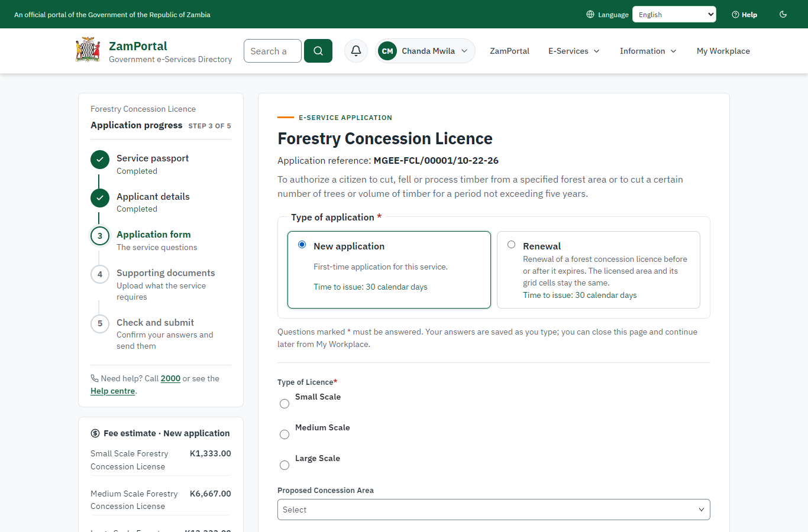This screenshot has height=532, width=808.
Task: Click the step 3 circle indicator
Action: point(100,236)
